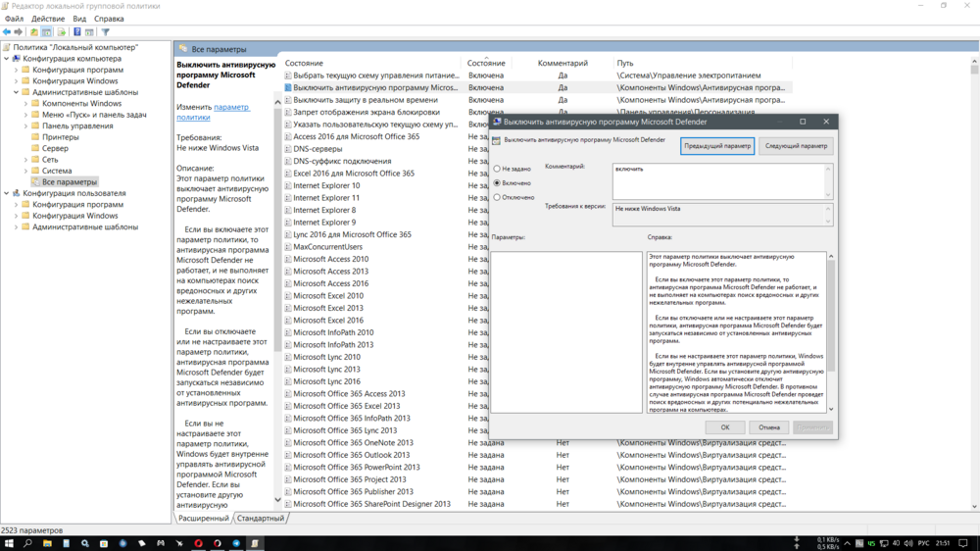This screenshot has height=551, width=980.
Task: Expand 'Панель управления' tree node
Action: pos(25,126)
